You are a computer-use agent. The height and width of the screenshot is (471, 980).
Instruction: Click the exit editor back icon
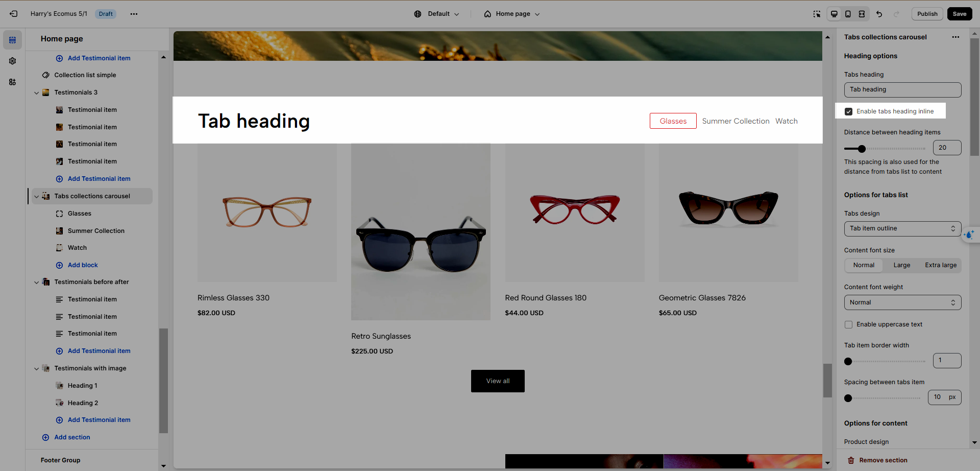[14, 14]
